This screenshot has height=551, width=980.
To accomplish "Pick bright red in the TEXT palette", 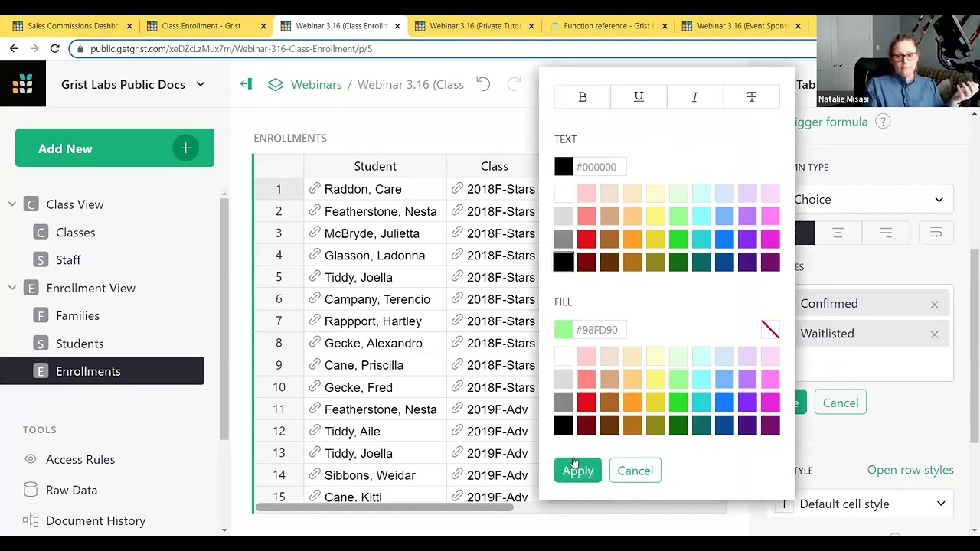I will coord(586,239).
